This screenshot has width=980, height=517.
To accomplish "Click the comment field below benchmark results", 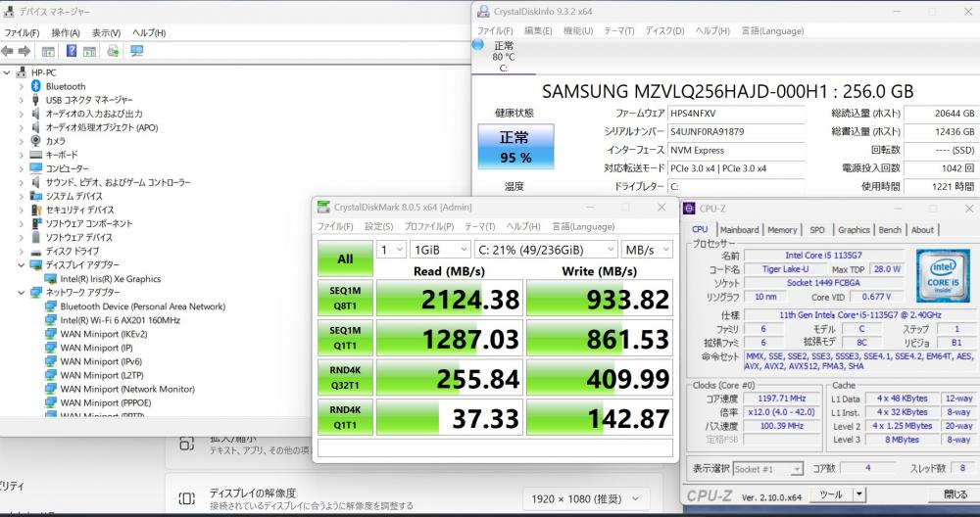I will pos(495,448).
